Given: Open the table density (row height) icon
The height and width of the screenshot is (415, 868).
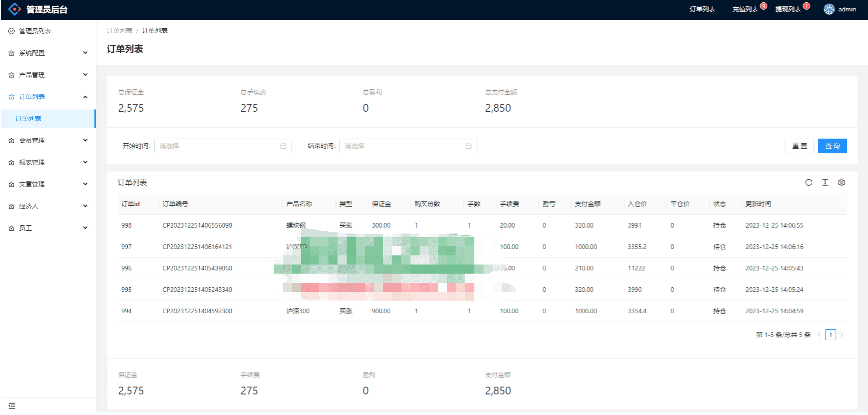Looking at the screenshot, I should [825, 182].
